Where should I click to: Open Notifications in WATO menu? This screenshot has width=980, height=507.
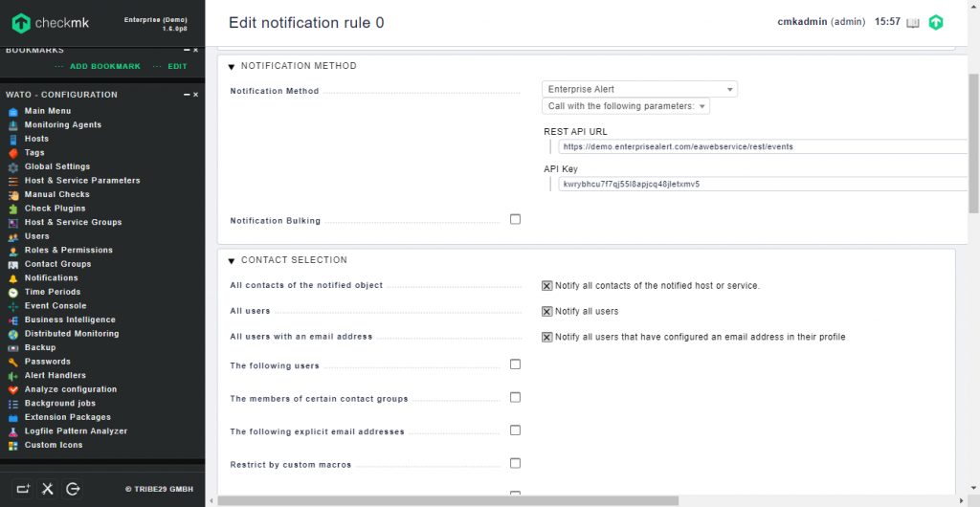pyautogui.click(x=52, y=277)
